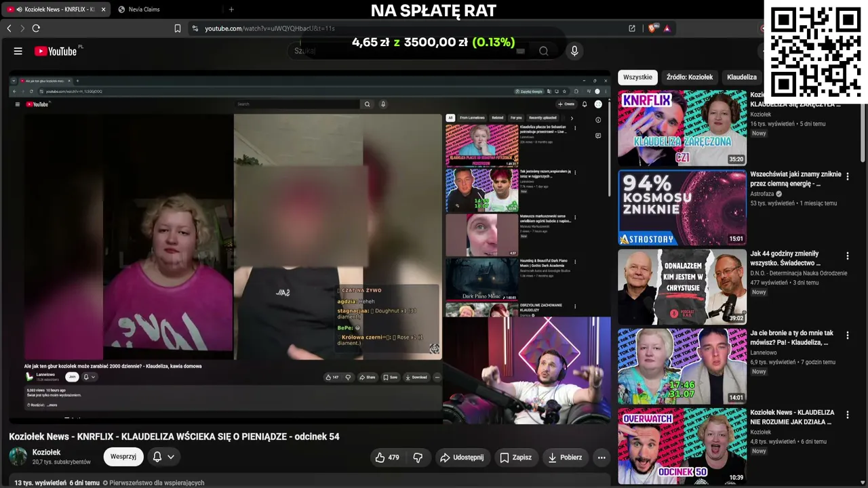868x488 pixels.
Task: Click the main video player area
Action: [x=309, y=247]
